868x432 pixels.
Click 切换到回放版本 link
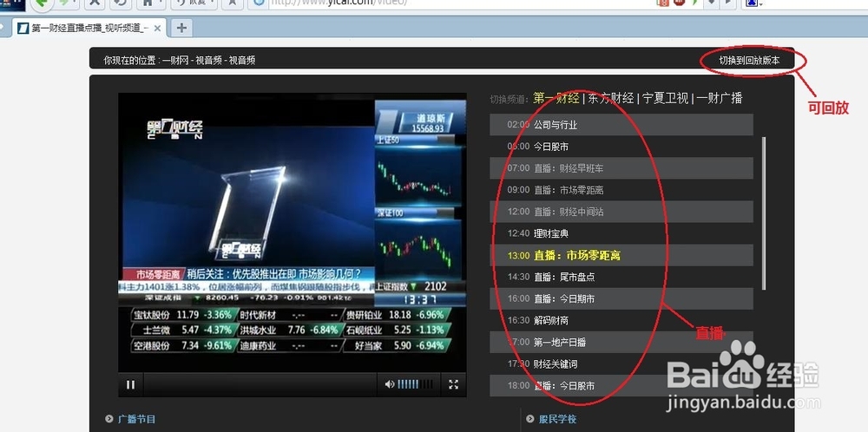[749, 61]
